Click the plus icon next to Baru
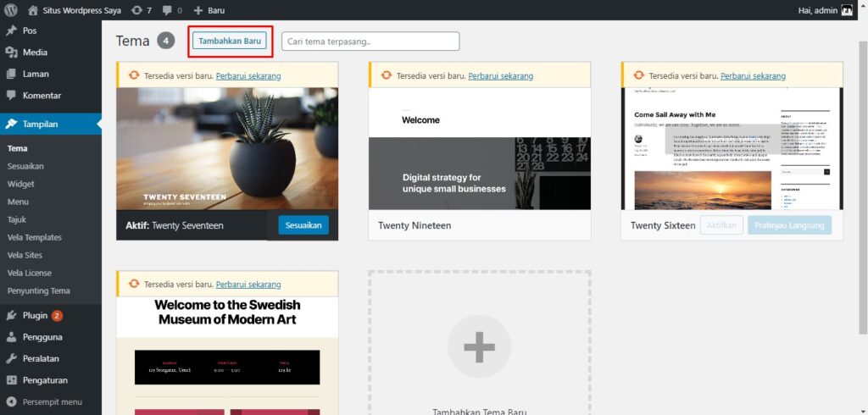 [198, 10]
